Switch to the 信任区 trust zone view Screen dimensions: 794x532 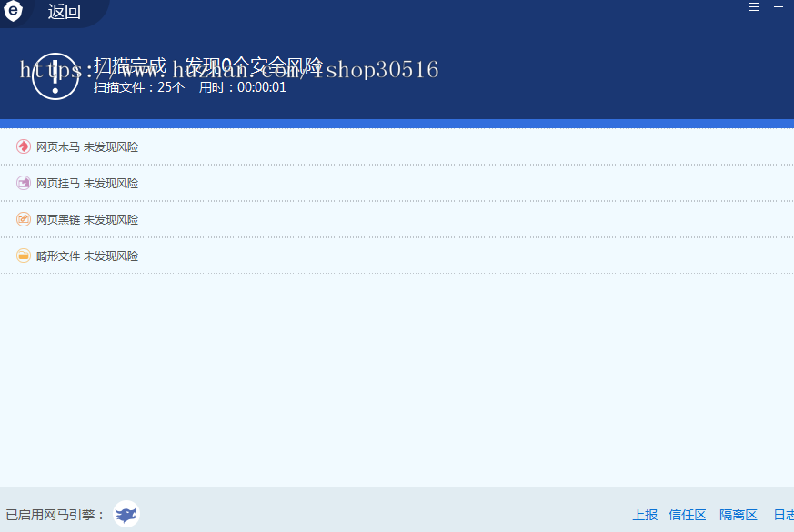[x=688, y=514]
